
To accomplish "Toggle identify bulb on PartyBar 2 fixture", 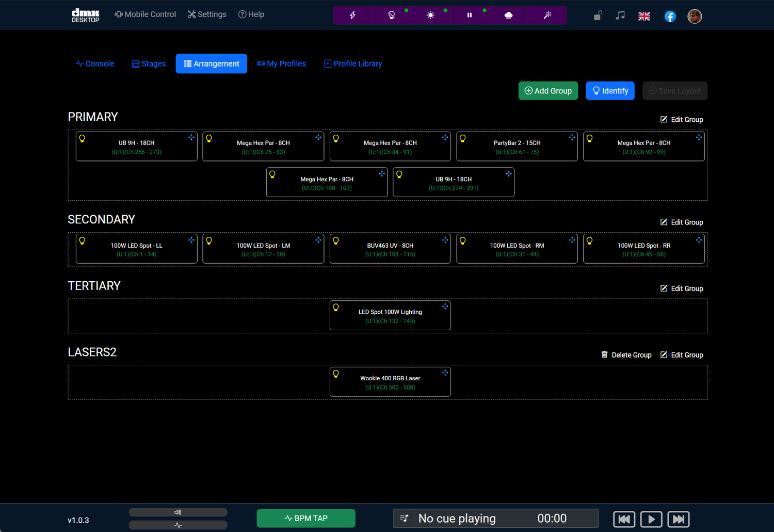I will tap(462, 138).
